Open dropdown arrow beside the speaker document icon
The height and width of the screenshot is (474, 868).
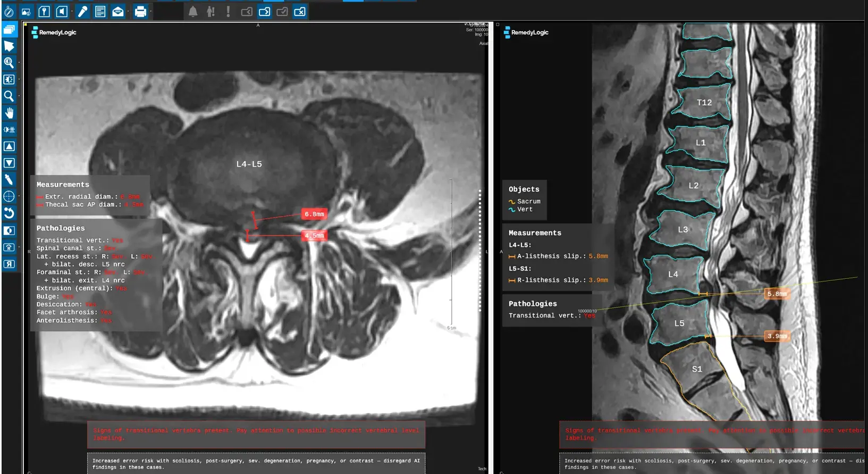(x=71, y=12)
